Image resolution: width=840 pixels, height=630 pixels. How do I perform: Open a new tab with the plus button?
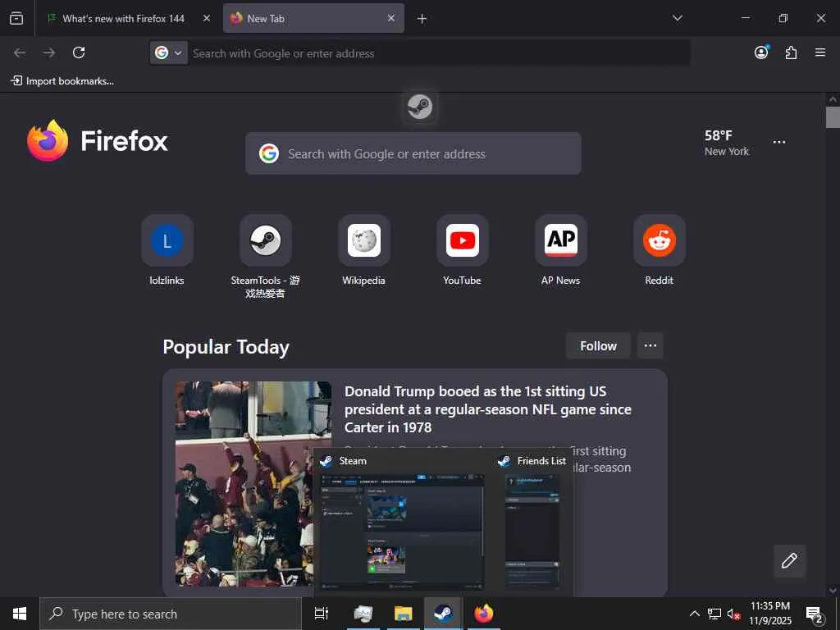click(422, 19)
